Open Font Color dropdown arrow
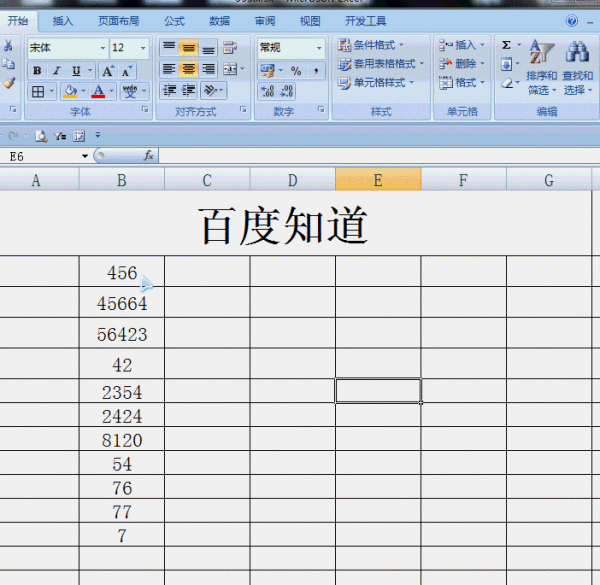Image resolution: width=600 pixels, height=585 pixels. (112, 91)
